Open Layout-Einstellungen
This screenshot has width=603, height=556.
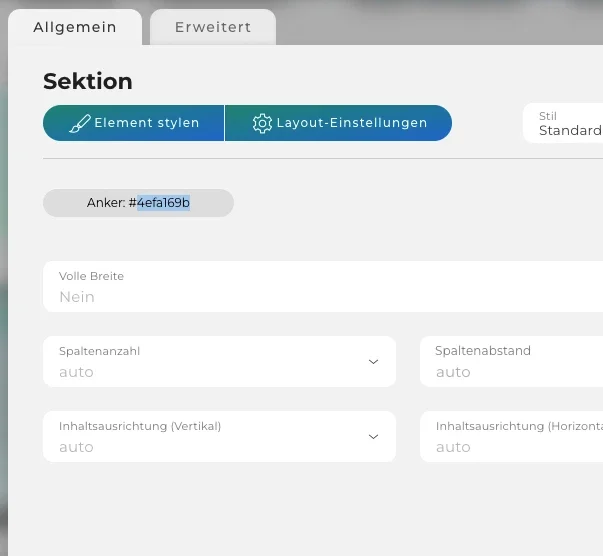pos(338,123)
